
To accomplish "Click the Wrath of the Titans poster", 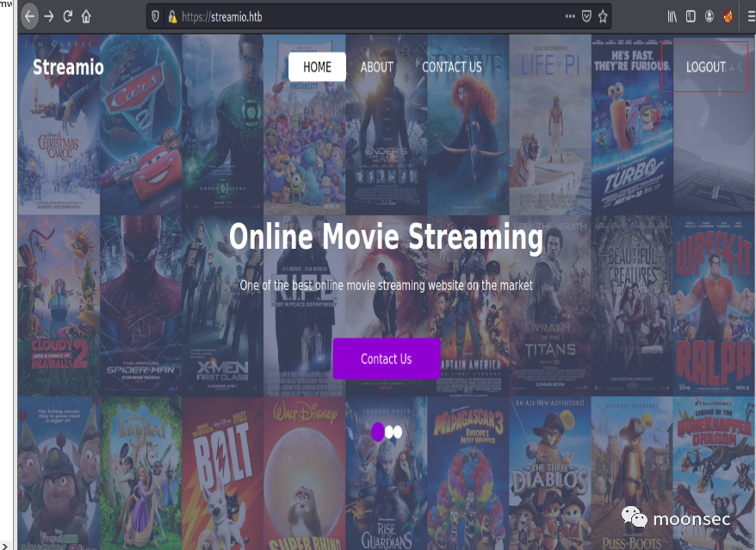I will click(x=550, y=306).
